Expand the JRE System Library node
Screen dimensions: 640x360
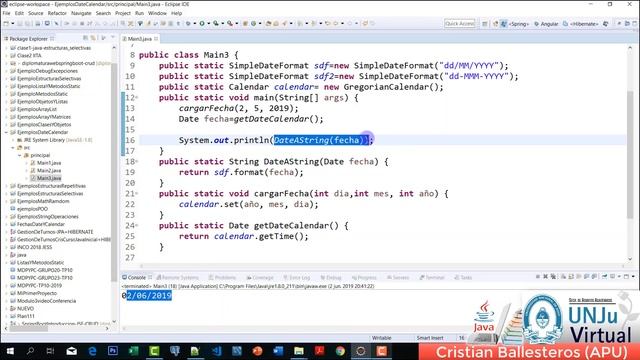point(13,140)
